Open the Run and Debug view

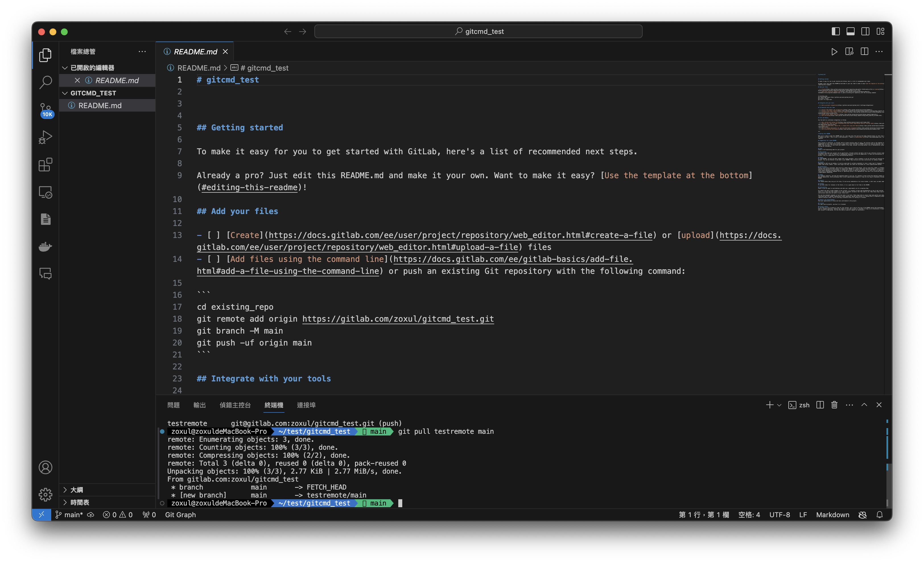click(x=46, y=137)
